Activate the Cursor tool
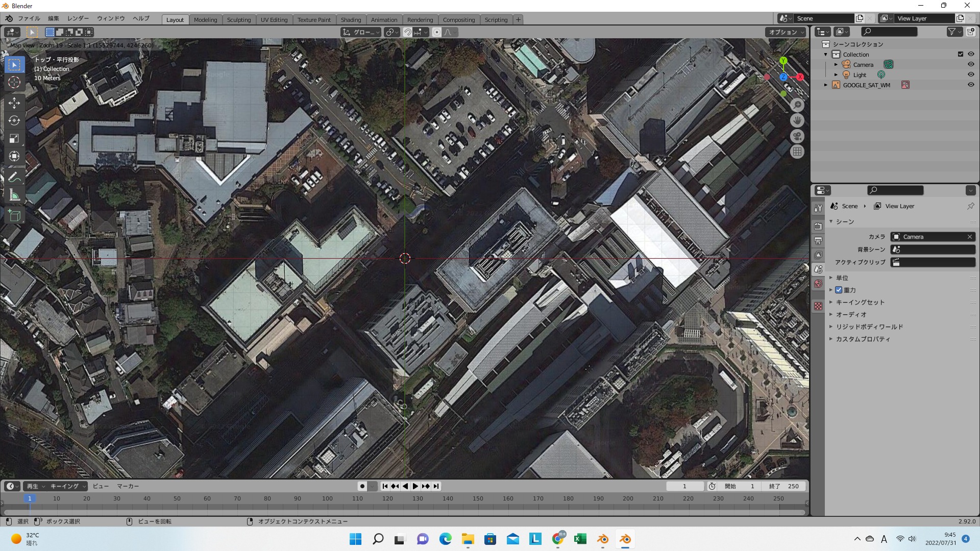 14,82
